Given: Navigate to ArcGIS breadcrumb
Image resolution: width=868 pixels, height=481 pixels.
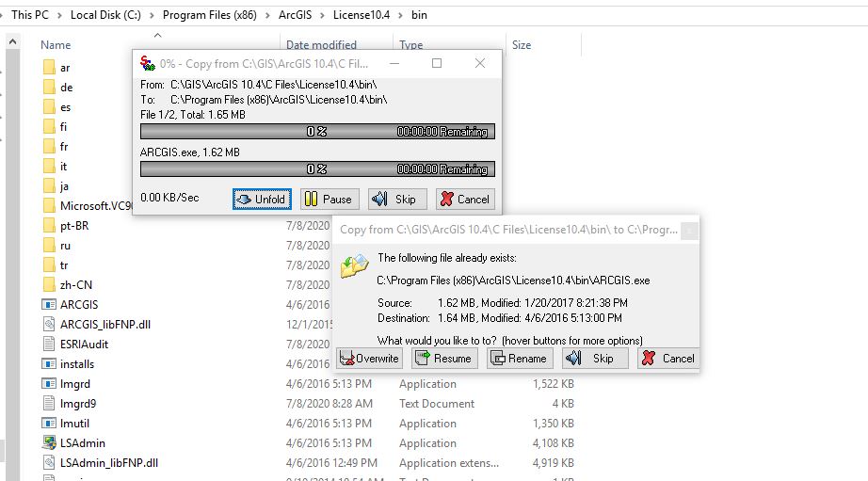Looking at the screenshot, I should click(295, 15).
